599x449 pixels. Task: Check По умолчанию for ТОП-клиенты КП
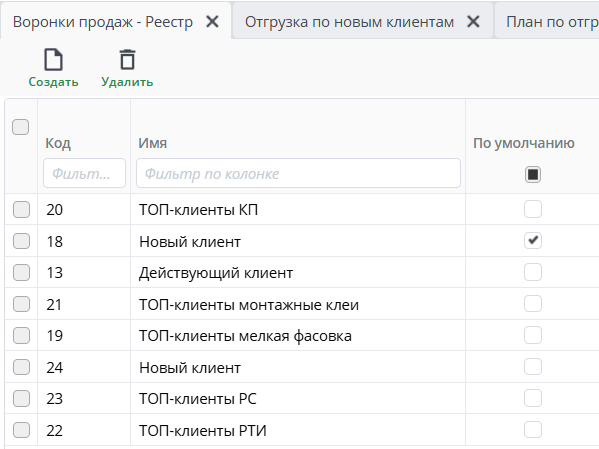click(x=533, y=209)
